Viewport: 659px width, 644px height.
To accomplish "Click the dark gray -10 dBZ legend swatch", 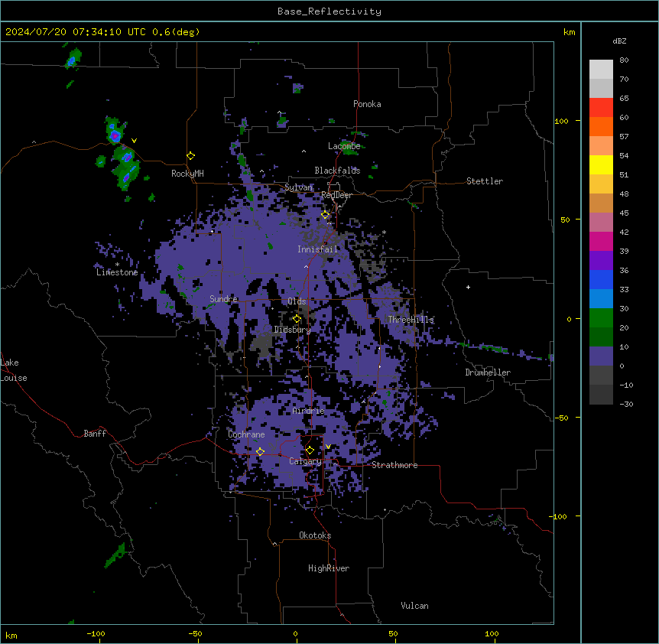I will click(601, 394).
